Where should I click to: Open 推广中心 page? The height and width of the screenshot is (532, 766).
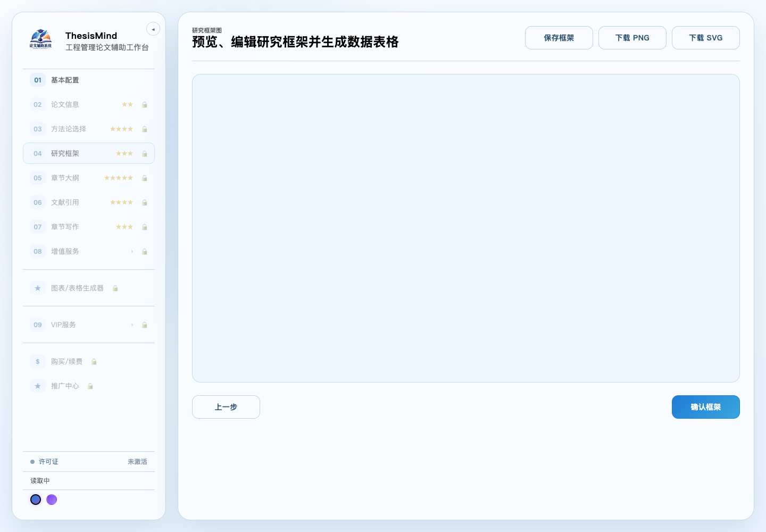89,386
